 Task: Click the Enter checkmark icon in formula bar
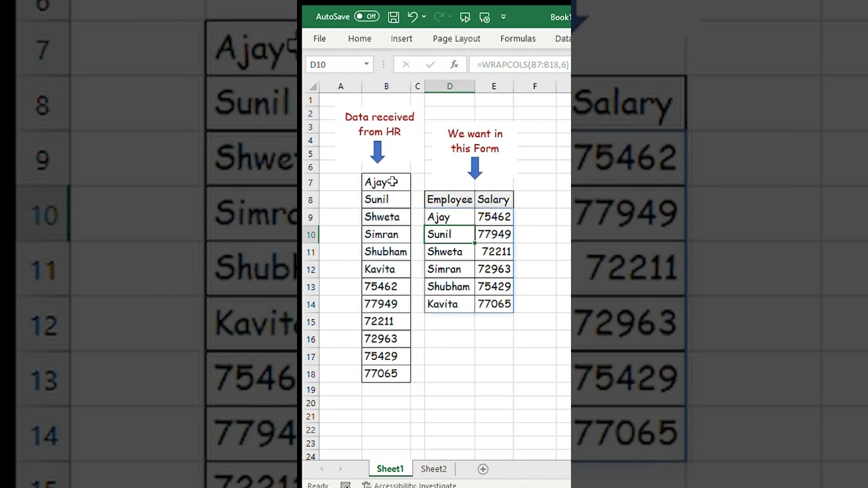[430, 64]
